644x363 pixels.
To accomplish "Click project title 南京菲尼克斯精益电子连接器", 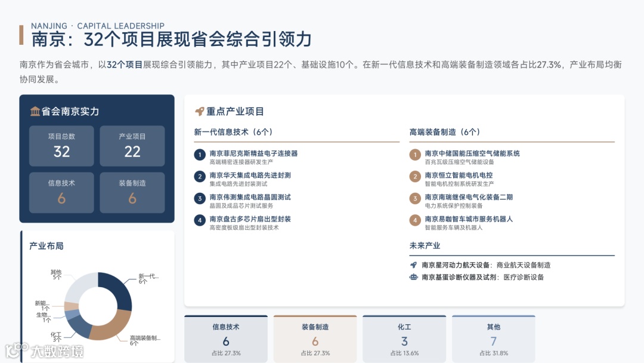I will (x=253, y=153).
